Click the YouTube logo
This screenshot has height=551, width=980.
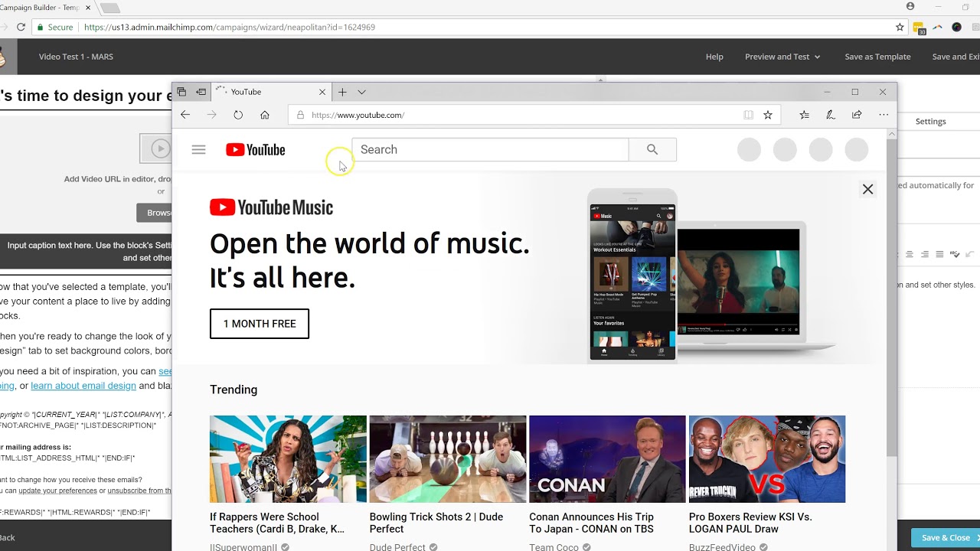256,150
